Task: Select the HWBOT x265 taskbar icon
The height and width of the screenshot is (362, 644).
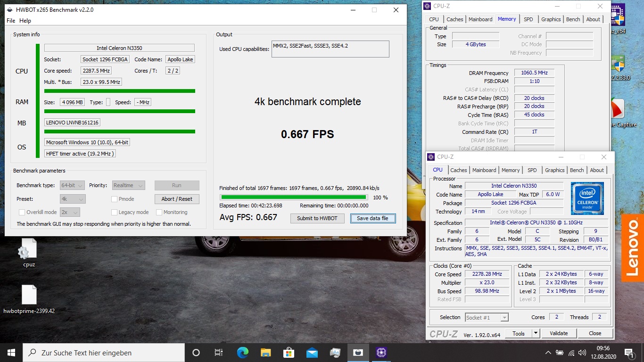Action: [x=358, y=353]
